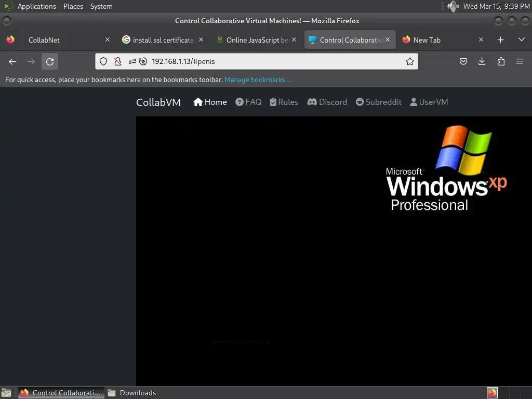Click the show desktop icon in bottom panel
Screen dimensions: 532x399
[6, 393]
